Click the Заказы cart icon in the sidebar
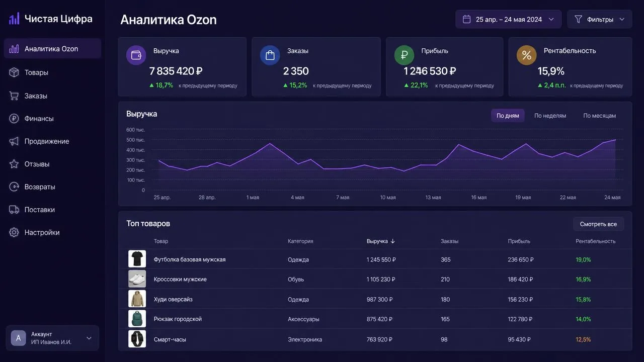 tap(14, 96)
